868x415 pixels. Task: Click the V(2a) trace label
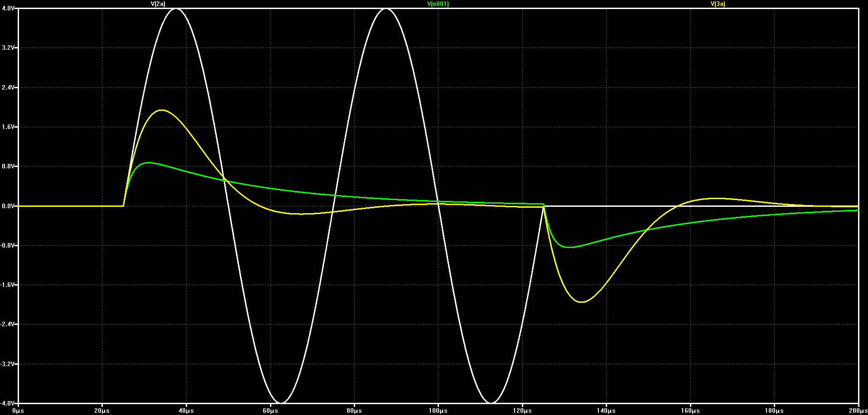[158, 4]
